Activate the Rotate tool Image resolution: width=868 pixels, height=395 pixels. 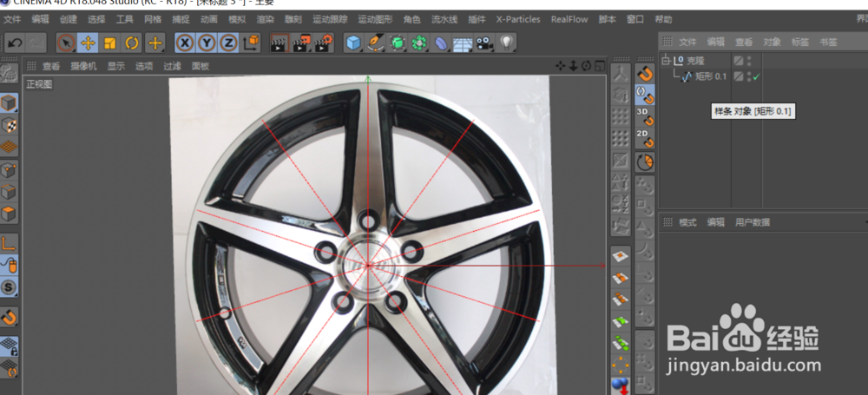[x=132, y=43]
